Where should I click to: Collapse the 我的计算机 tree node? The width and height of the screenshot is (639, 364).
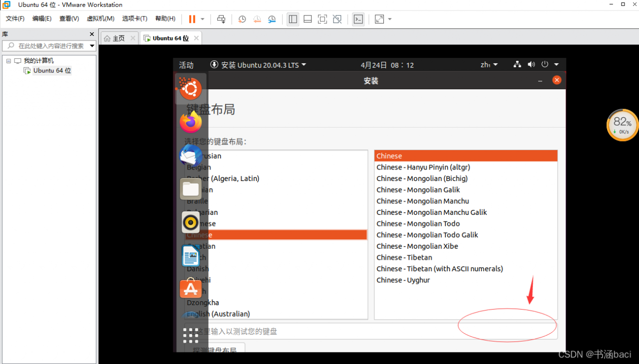[8, 61]
